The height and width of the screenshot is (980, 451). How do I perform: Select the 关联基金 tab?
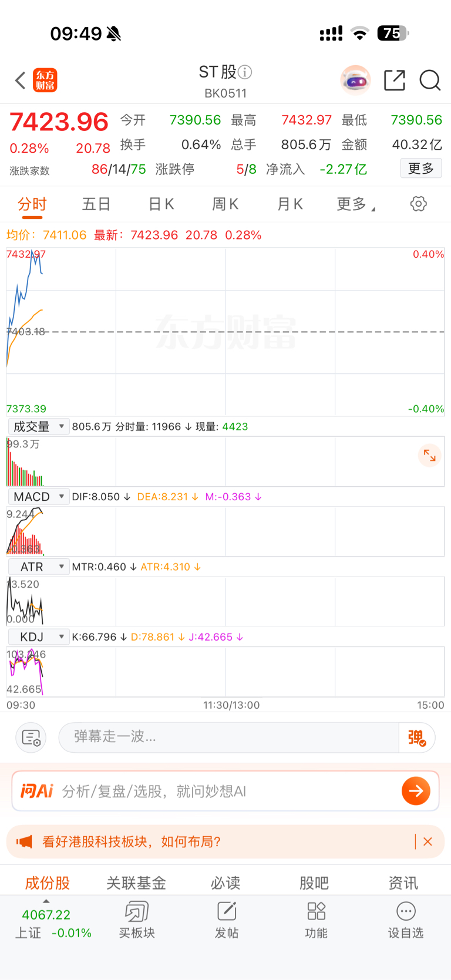coord(136,883)
